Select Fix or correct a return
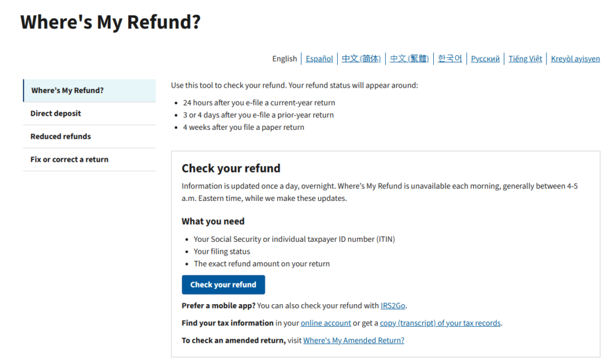607x364 pixels. pos(69,159)
